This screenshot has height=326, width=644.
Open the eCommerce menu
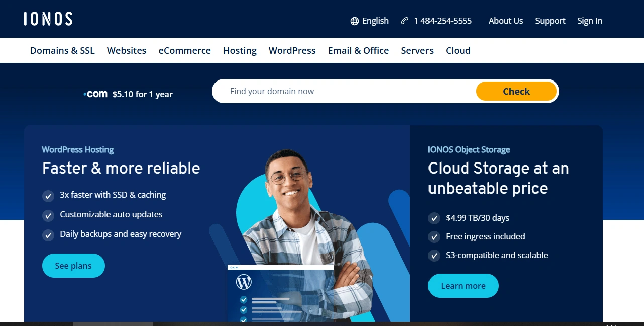point(185,50)
